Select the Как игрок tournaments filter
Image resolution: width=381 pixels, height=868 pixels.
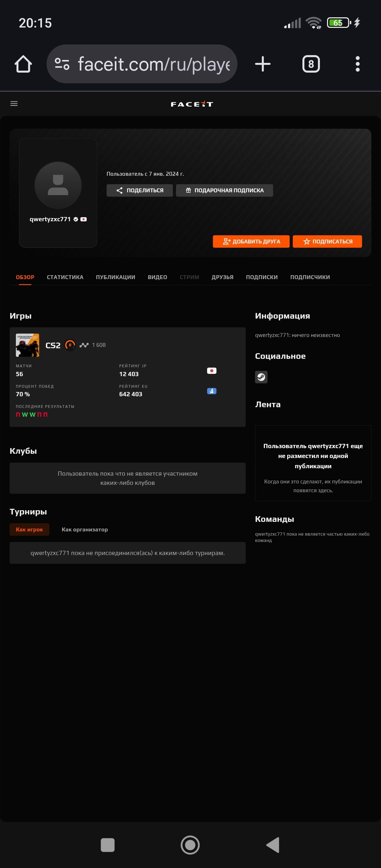click(29, 530)
